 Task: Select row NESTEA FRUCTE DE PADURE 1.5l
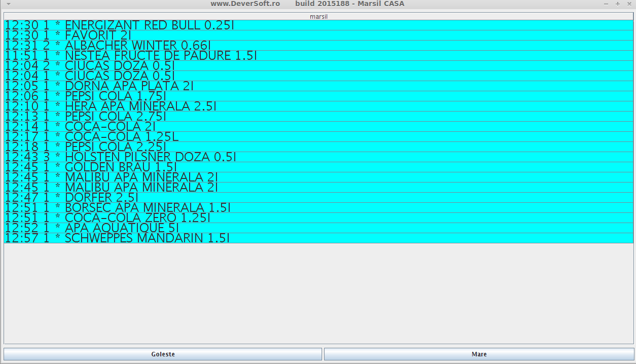click(319, 56)
